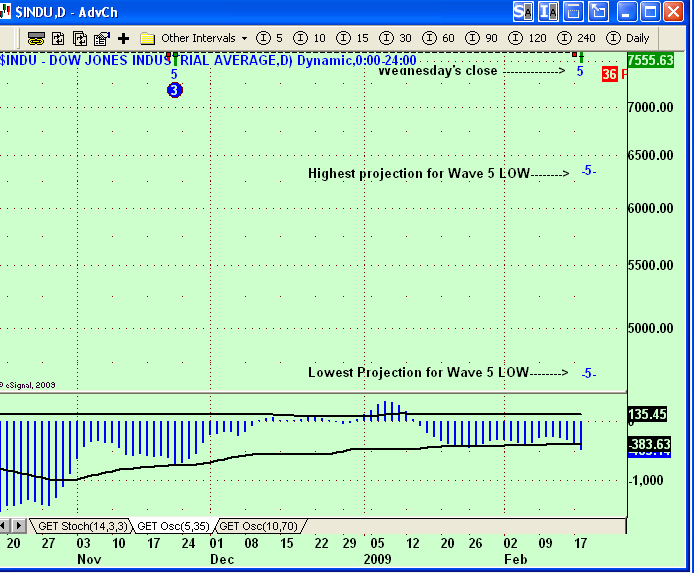The width and height of the screenshot is (694, 573).
Task: Click the single refresh-arrows page icon
Action: pos(58,38)
